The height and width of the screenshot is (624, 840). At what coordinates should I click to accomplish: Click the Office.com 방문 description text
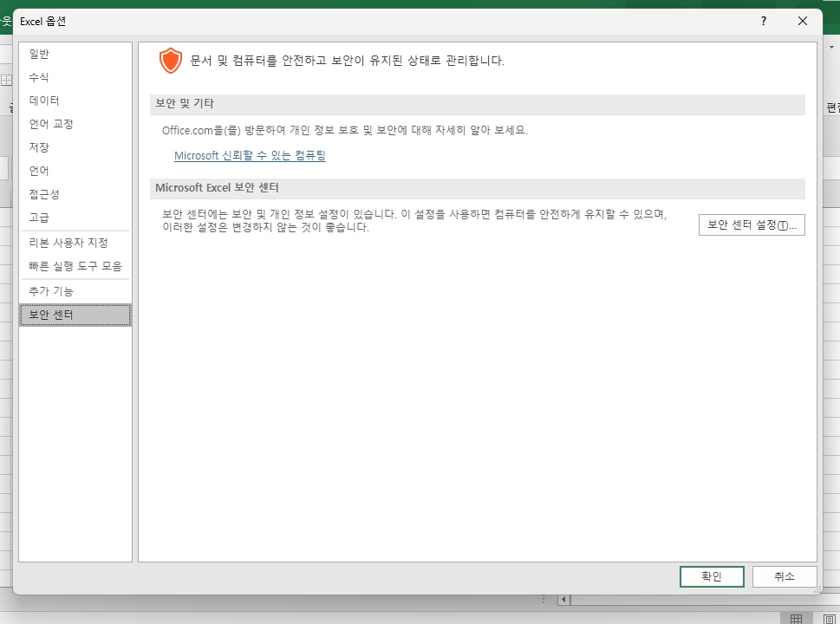tap(345, 130)
